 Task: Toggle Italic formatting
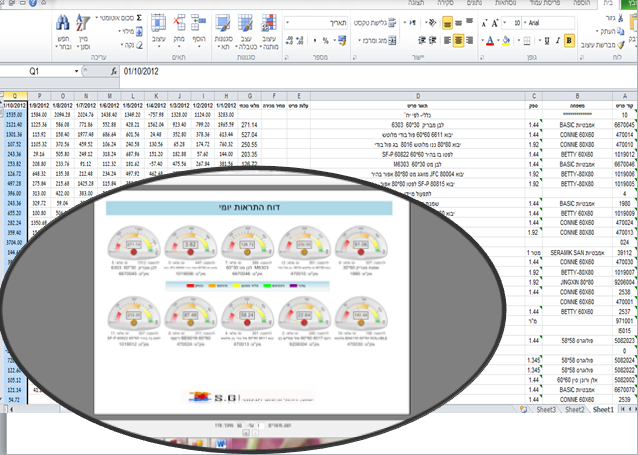(558, 41)
